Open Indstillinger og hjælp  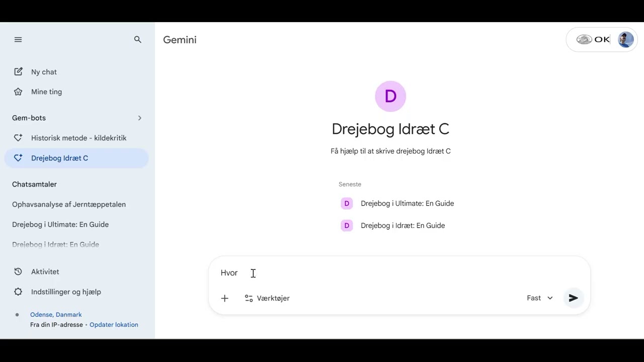click(x=66, y=292)
